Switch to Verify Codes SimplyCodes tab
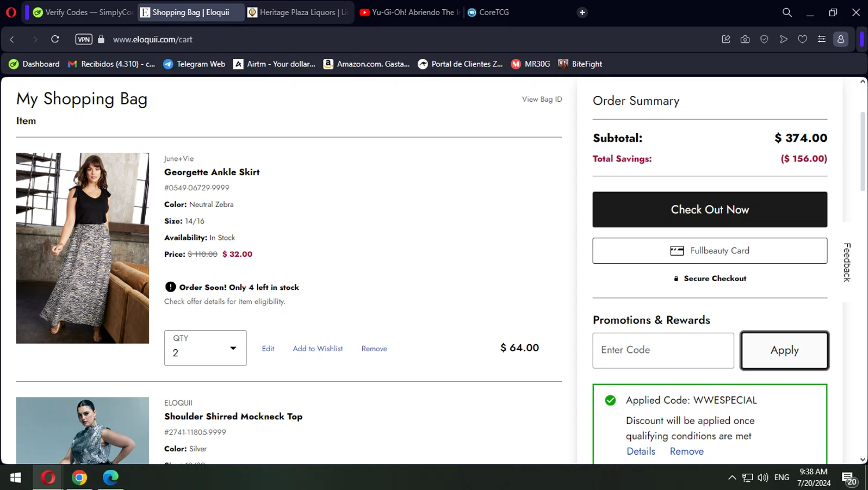The image size is (868, 490). pos(83,12)
